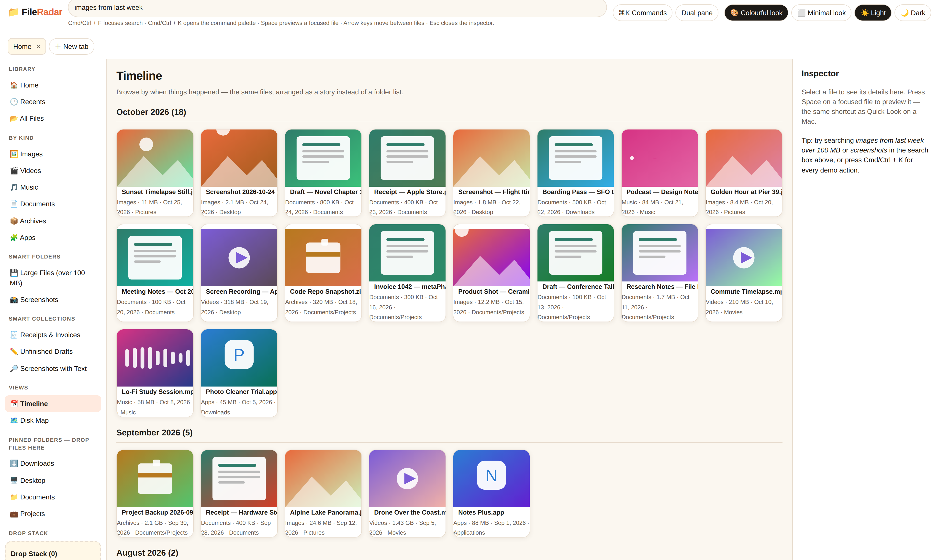The image size is (939, 560).
Task: Select the Timeline view
Action: click(x=53, y=404)
